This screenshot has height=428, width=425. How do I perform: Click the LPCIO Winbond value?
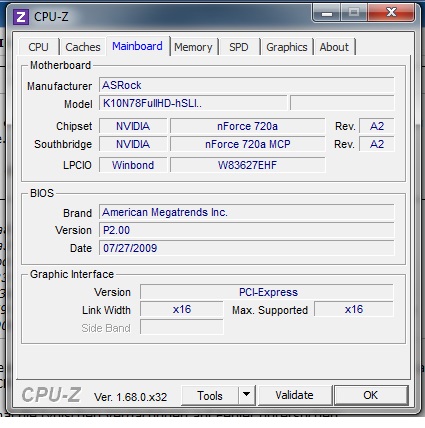click(x=133, y=165)
